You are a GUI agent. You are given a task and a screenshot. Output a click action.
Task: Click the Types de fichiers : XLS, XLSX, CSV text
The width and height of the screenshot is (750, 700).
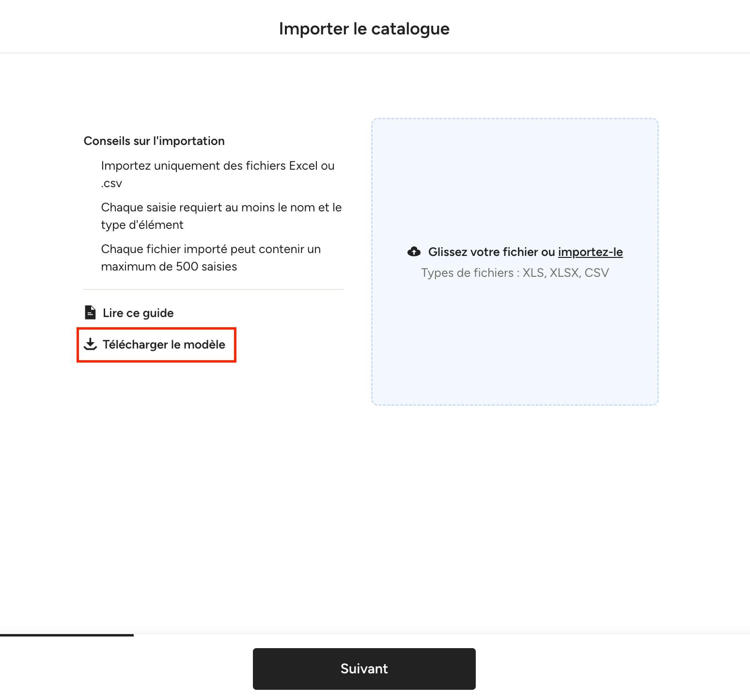tap(515, 273)
